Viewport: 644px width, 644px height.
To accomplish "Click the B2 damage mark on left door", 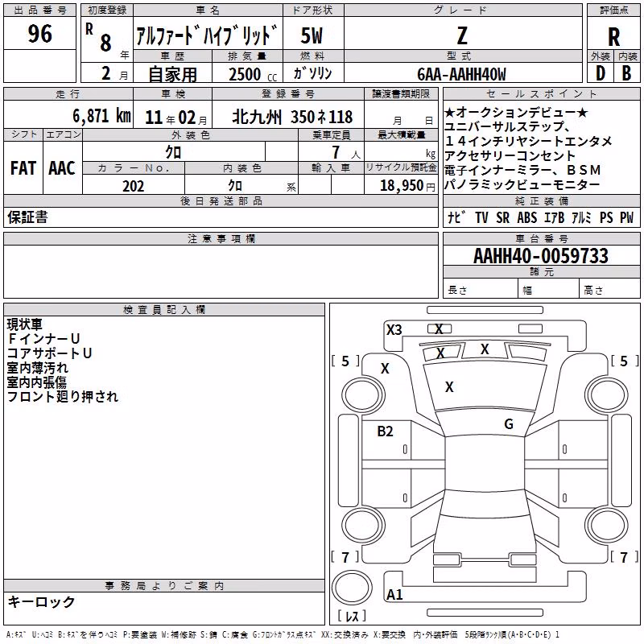I will click(385, 431).
